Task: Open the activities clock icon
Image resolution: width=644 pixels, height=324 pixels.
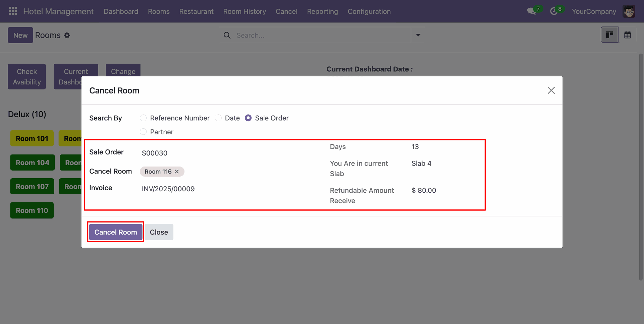Action: point(554,11)
